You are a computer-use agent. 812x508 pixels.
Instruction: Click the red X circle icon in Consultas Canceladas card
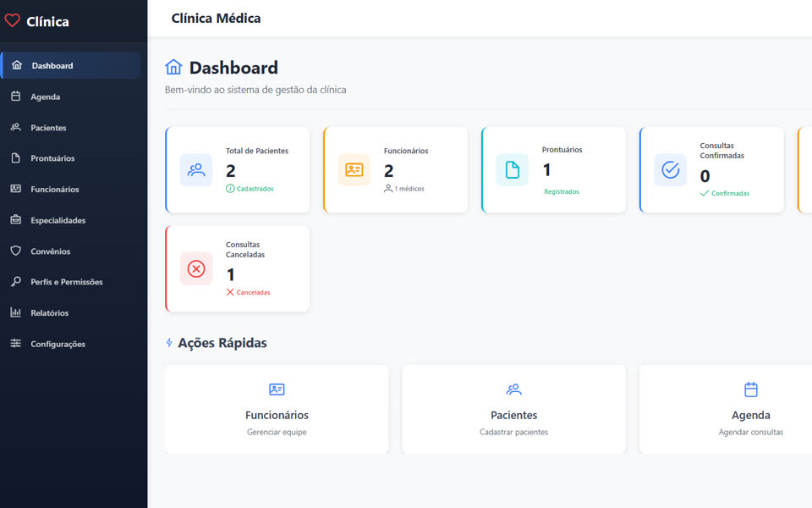196,268
